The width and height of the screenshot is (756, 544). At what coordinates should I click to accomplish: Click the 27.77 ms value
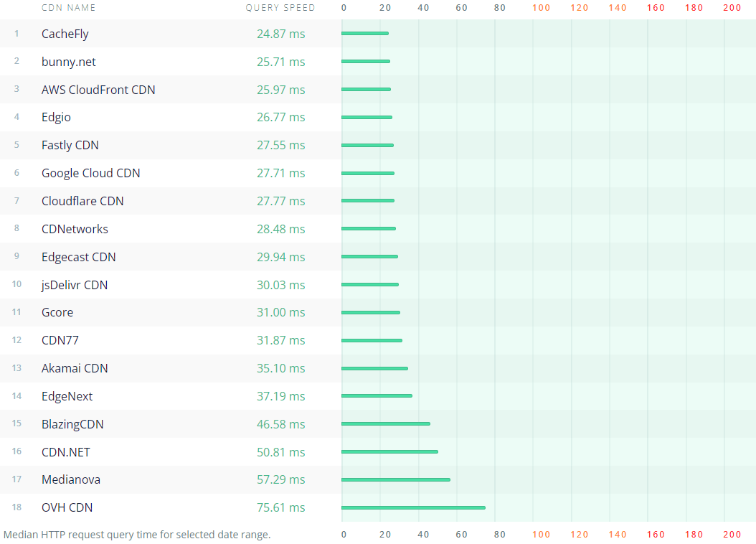click(281, 201)
